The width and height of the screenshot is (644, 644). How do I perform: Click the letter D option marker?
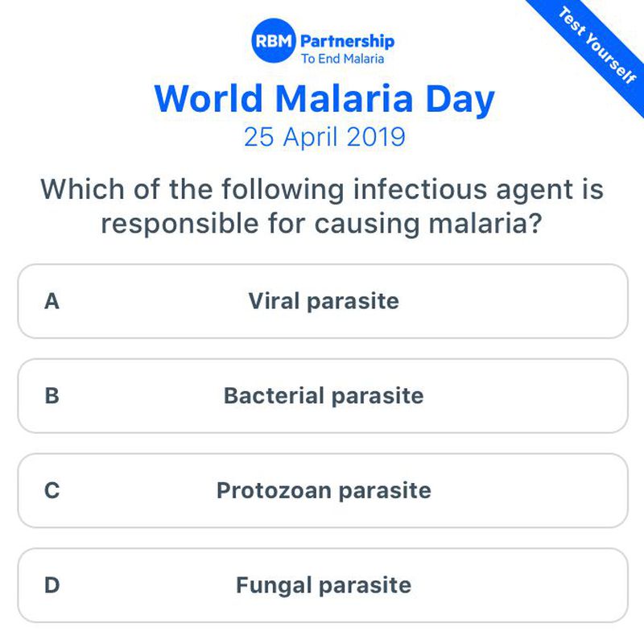click(x=52, y=585)
